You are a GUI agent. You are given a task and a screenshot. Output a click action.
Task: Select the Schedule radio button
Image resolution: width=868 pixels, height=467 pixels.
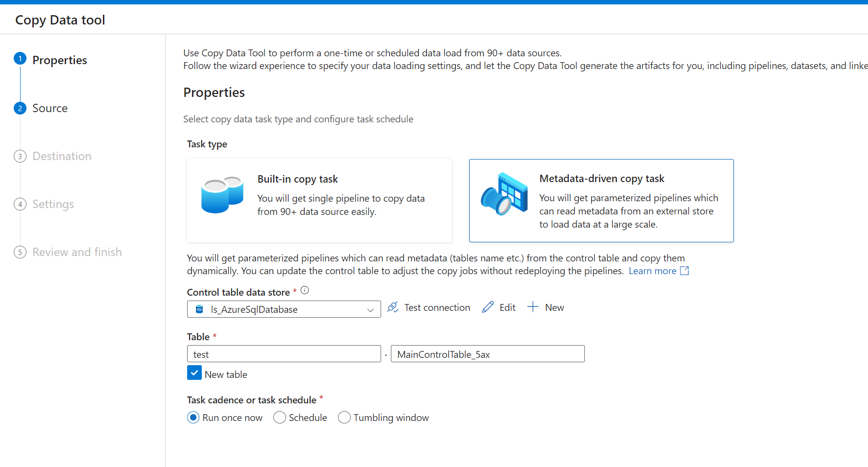pyautogui.click(x=280, y=417)
